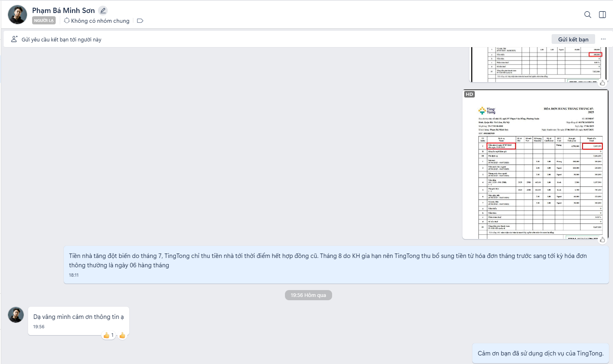Click sender avatar beside 19:56 message
This screenshot has width=613, height=364.
(16, 315)
